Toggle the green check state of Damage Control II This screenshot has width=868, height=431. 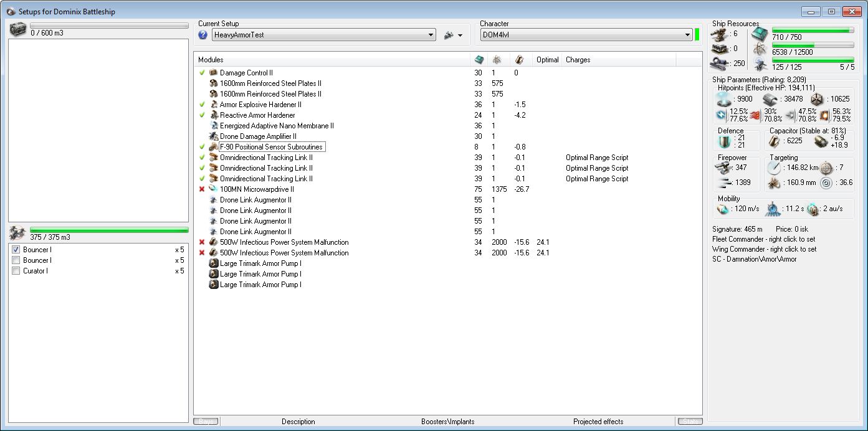tap(202, 73)
